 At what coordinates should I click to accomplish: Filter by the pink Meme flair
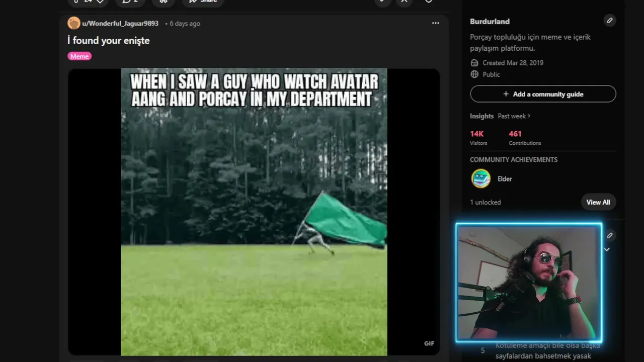(x=79, y=56)
